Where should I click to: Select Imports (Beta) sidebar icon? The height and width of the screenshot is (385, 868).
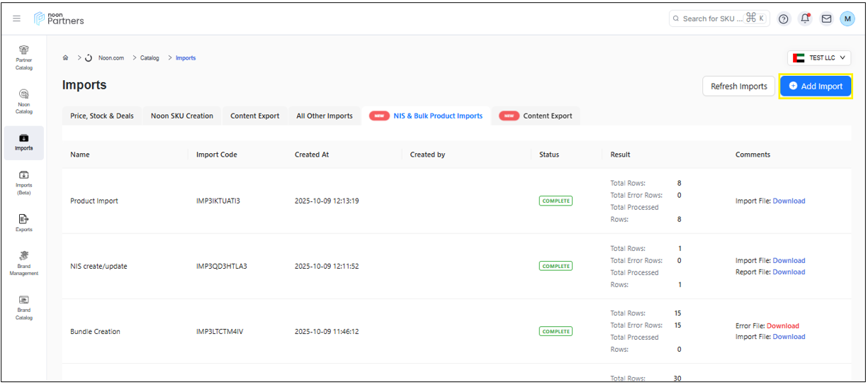click(24, 182)
